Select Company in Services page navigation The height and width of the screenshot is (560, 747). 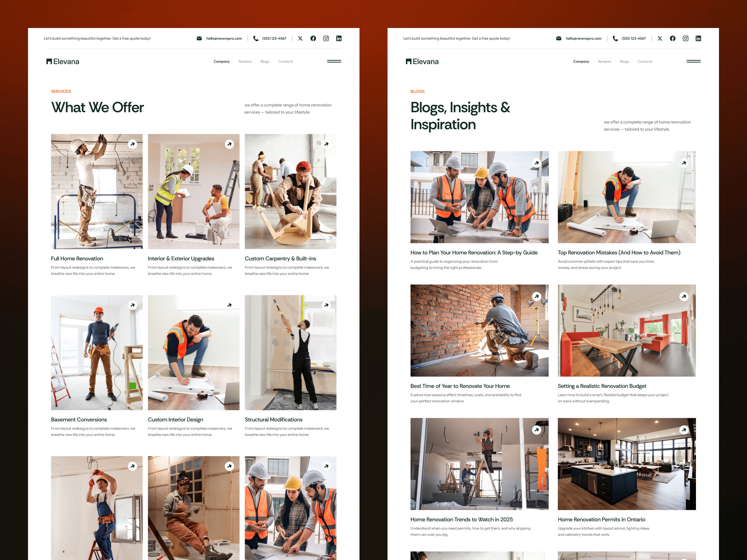coord(222,61)
